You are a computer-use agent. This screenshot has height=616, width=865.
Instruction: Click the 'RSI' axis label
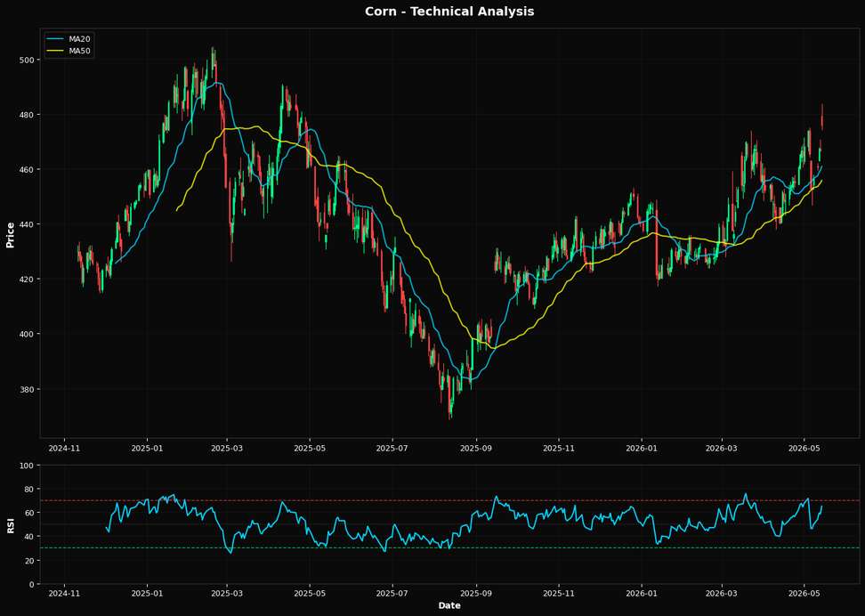[x=10, y=524]
